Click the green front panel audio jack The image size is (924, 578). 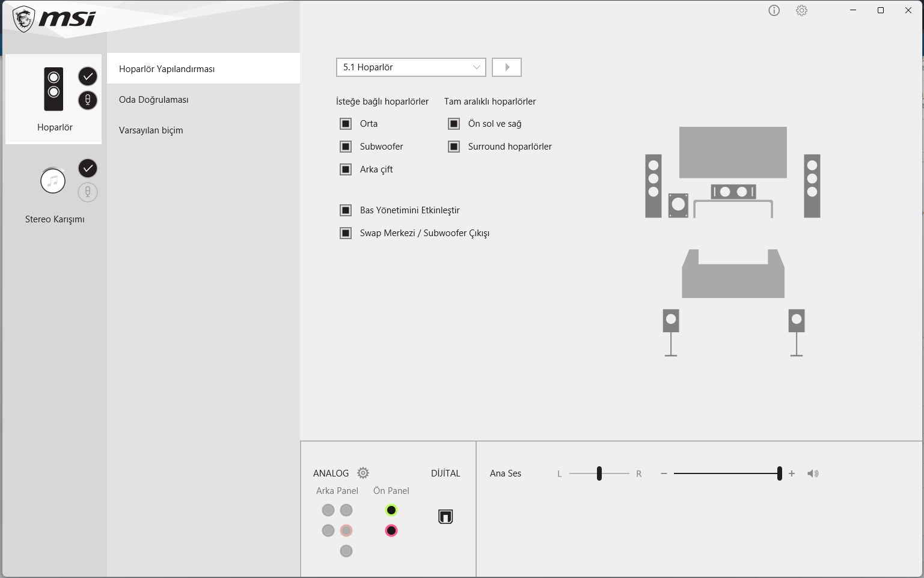point(391,510)
